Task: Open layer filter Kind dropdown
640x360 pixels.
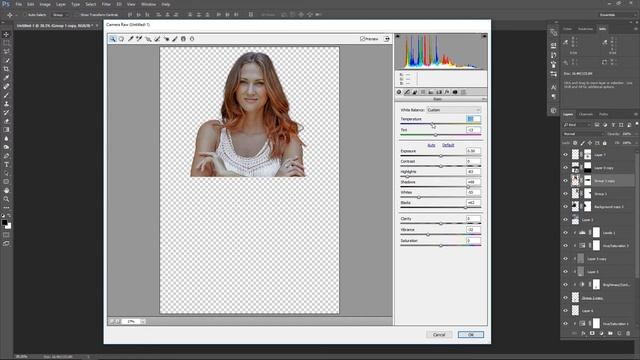Action: pyautogui.click(x=576, y=124)
